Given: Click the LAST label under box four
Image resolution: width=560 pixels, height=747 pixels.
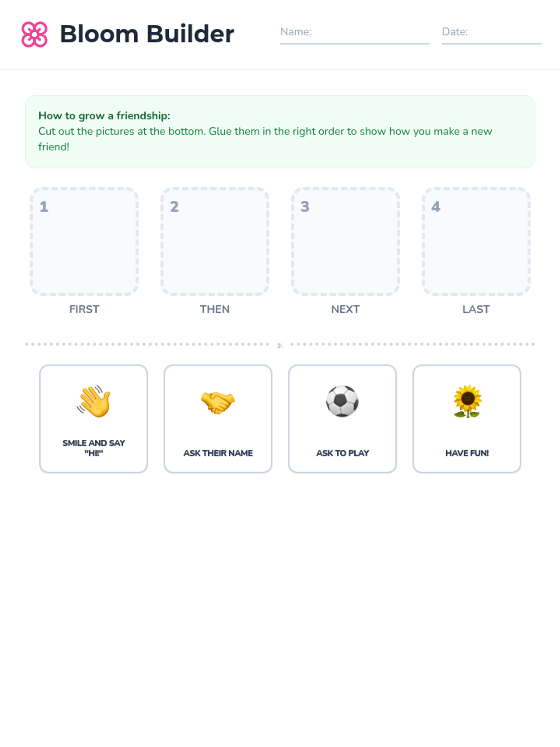Looking at the screenshot, I should [x=476, y=309].
